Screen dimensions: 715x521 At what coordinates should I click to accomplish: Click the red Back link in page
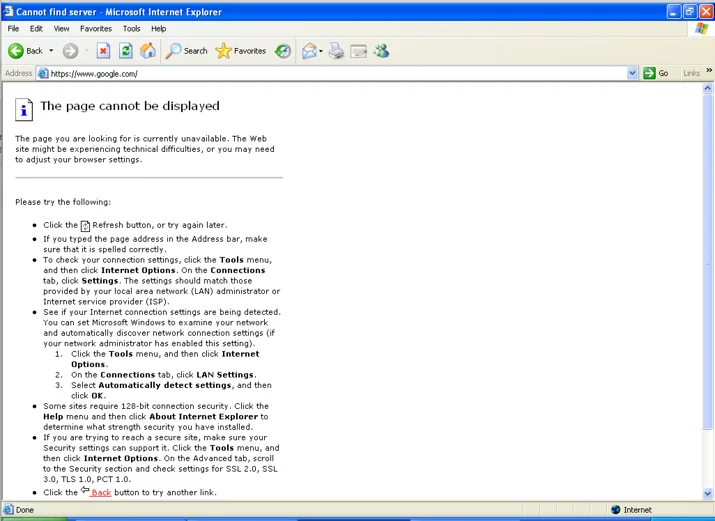(101, 493)
